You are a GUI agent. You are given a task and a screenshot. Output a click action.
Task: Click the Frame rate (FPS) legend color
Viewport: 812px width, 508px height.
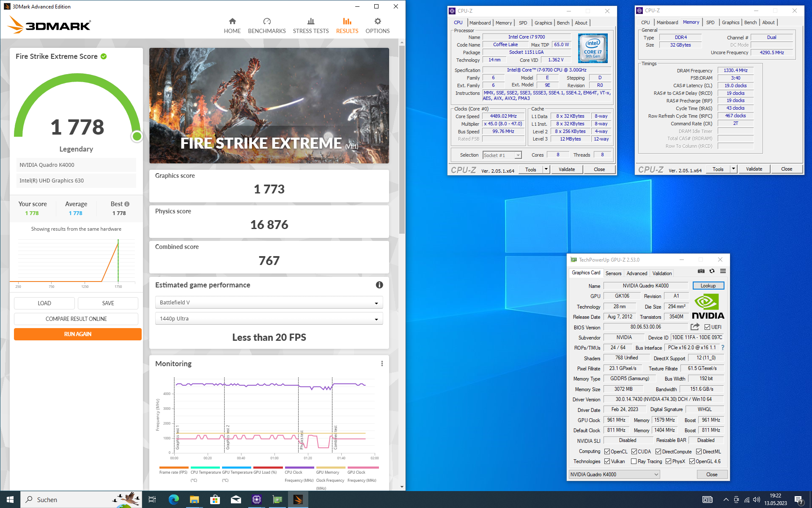click(173, 468)
